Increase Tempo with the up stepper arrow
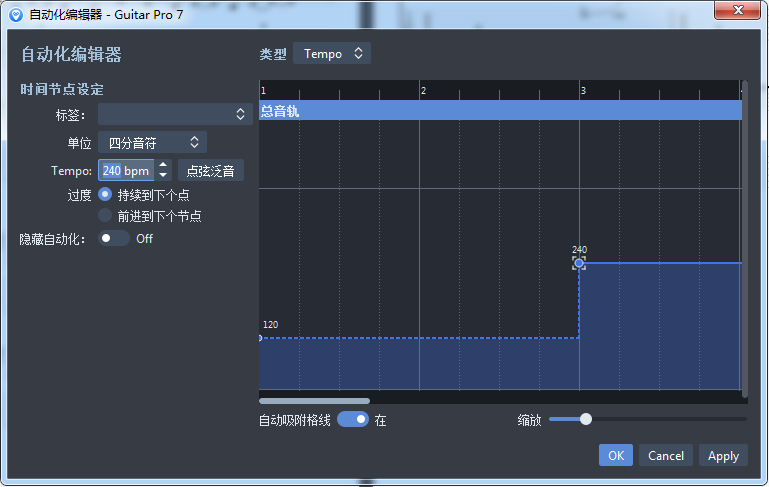 click(x=164, y=165)
